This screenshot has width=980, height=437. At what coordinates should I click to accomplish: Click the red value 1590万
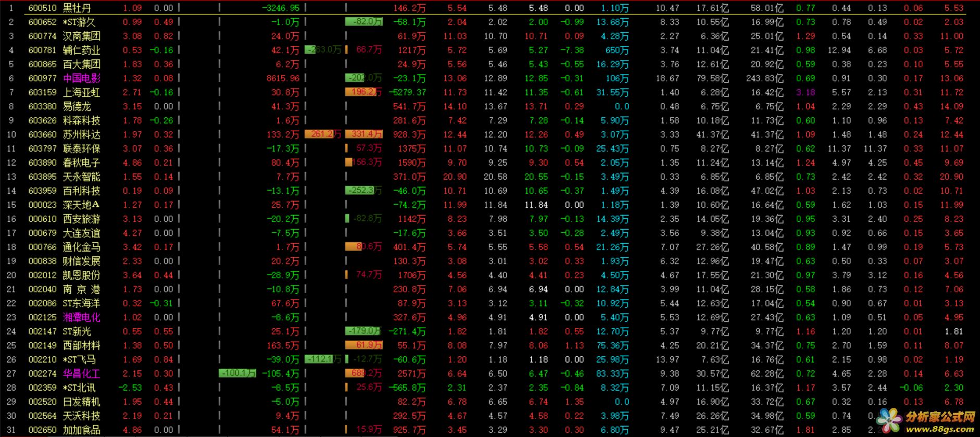click(411, 163)
